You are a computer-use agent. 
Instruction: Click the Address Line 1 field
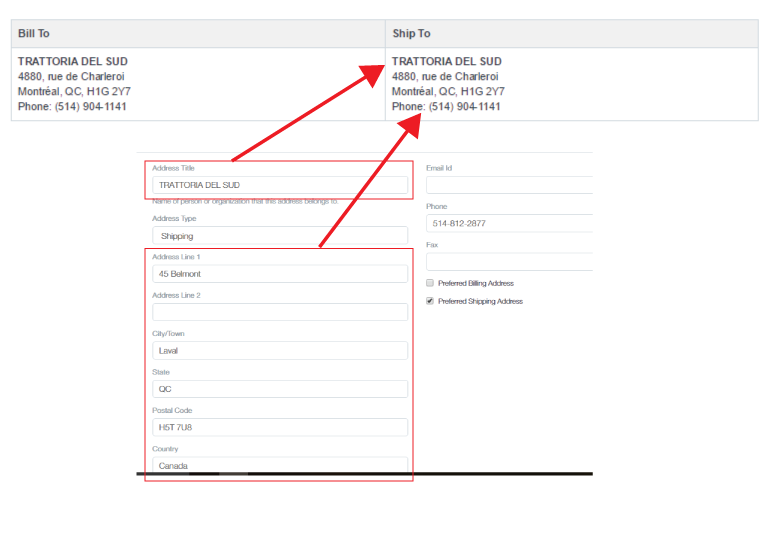tap(280, 274)
